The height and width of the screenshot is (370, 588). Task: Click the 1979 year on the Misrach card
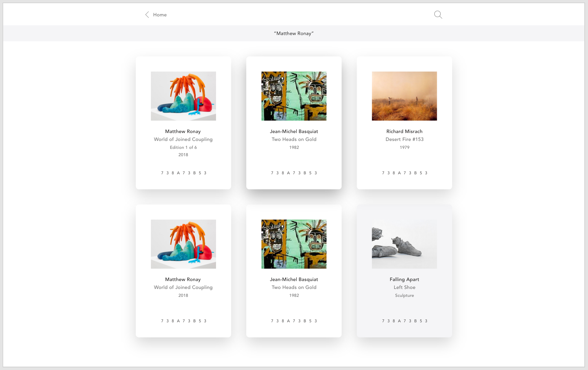point(404,147)
